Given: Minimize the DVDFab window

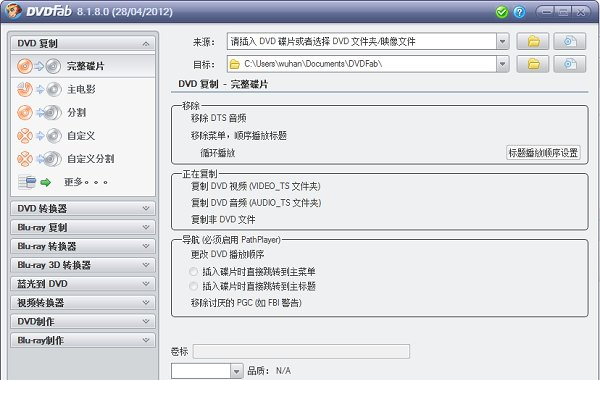Looking at the screenshot, I should coord(546,12).
